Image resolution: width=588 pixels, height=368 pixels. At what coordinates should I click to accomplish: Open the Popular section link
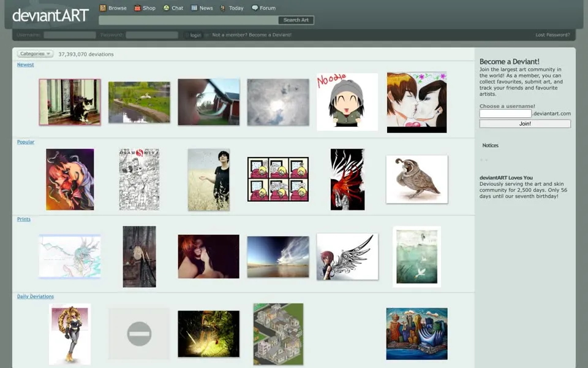pyautogui.click(x=26, y=142)
